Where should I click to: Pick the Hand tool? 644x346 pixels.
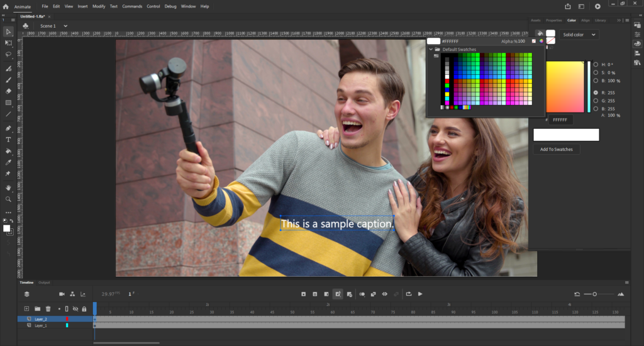point(8,187)
